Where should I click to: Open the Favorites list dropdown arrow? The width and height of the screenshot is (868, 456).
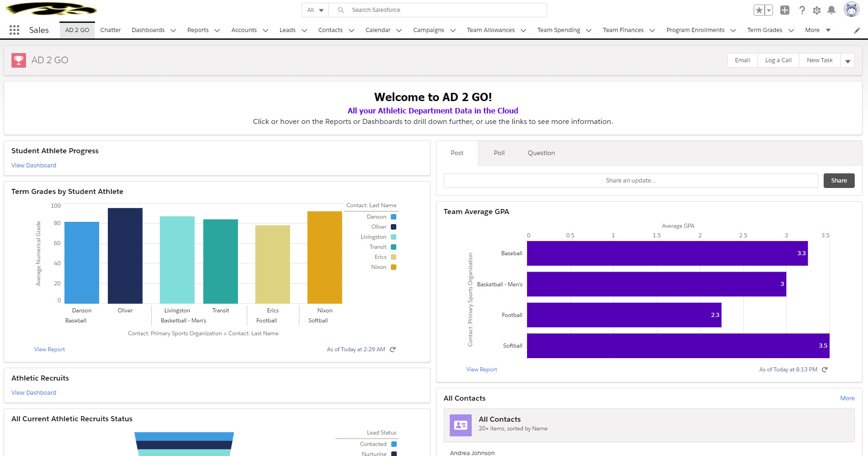tap(769, 10)
